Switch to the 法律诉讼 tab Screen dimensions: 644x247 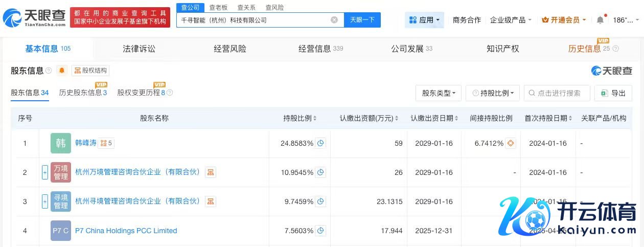[x=139, y=49]
